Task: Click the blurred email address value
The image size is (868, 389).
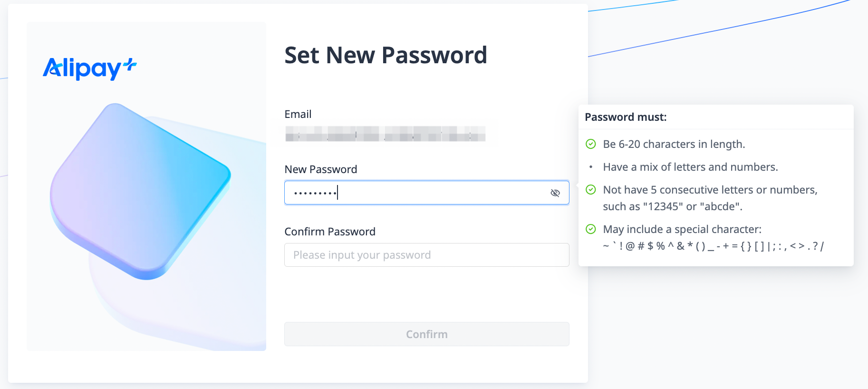Action: click(385, 134)
